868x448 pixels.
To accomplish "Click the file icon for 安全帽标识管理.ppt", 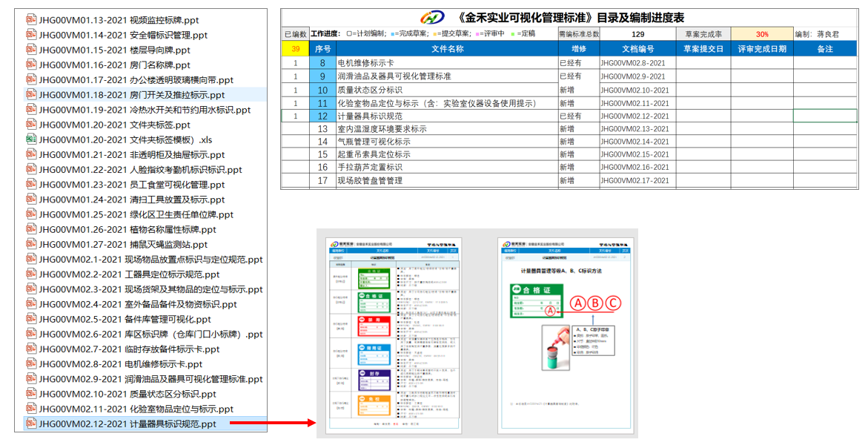I will (x=31, y=35).
